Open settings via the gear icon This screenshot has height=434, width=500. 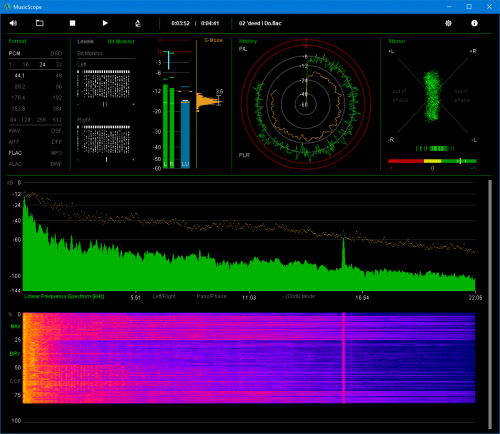tap(448, 23)
